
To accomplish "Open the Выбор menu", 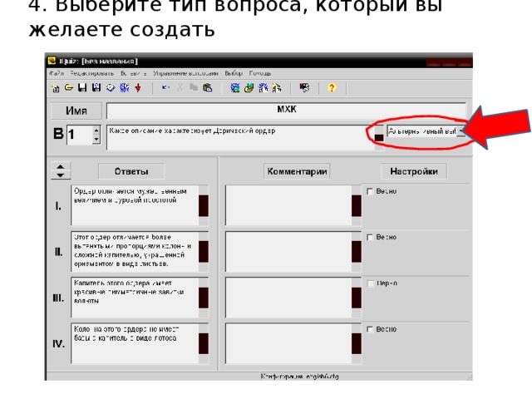I will [234, 73].
